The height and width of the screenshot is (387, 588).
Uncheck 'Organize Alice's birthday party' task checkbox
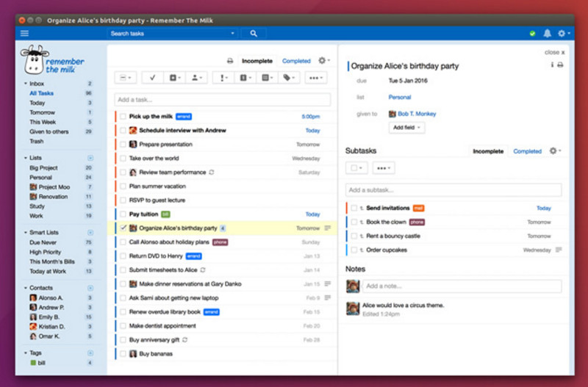point(123,228)
